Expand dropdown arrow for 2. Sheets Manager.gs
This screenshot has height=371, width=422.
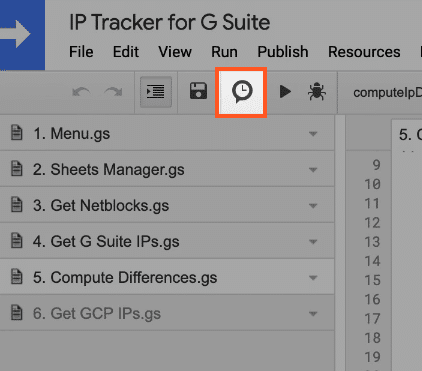tap(313, 170)
